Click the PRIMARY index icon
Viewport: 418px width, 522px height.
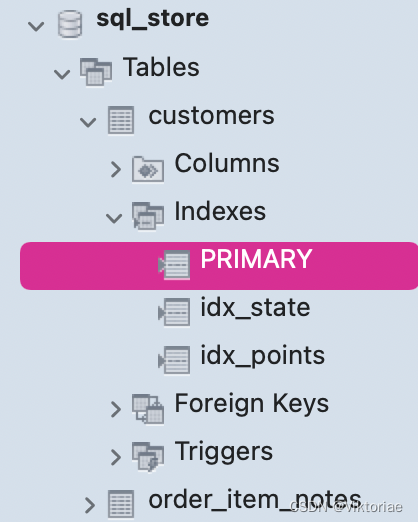(x=174, y=265)
